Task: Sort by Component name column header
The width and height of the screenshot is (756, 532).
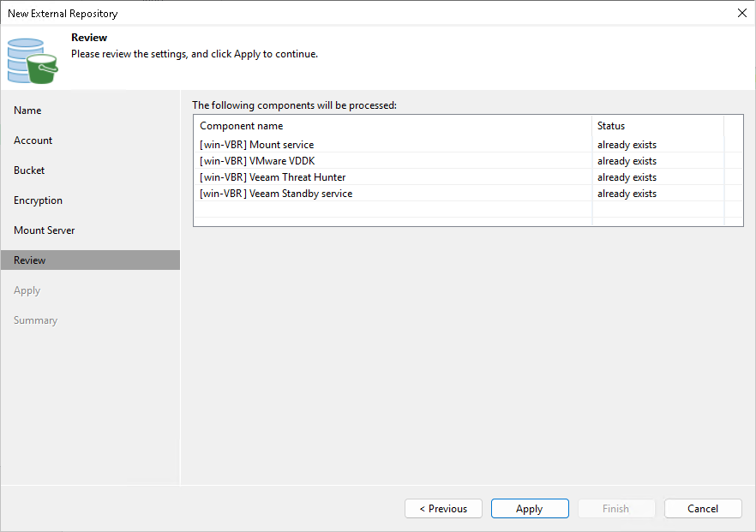Action: [393, 126]
